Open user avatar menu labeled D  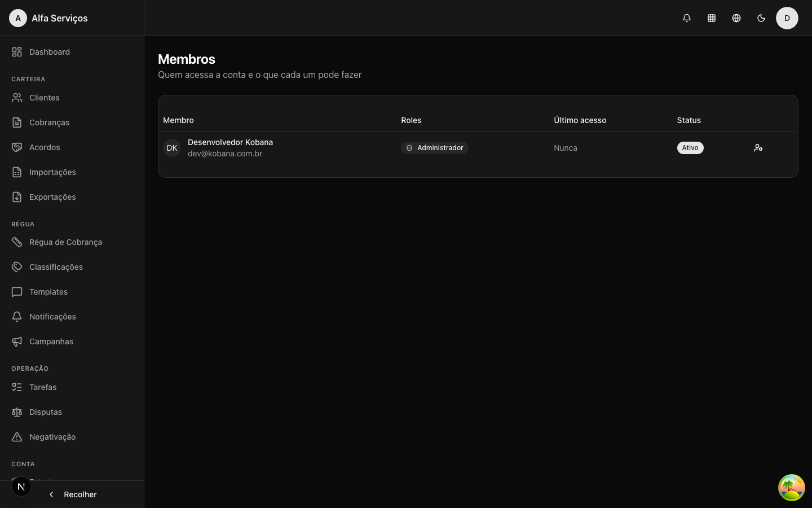pyautogui.click(x=787, y=18)
